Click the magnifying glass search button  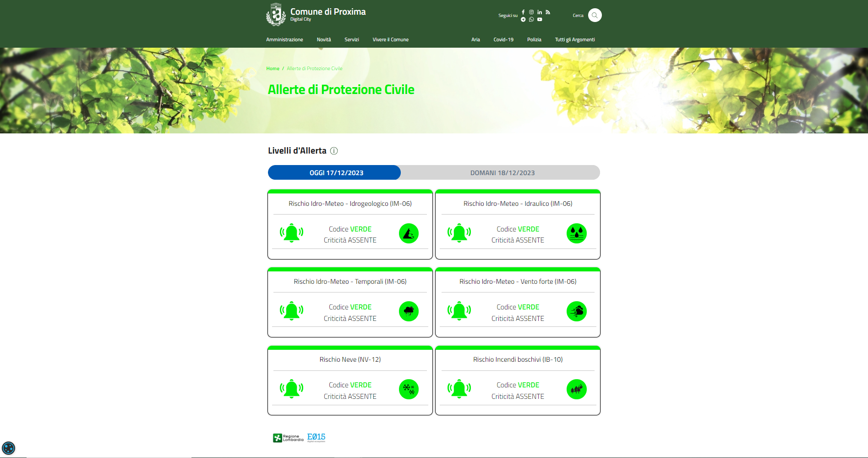[595, 15]
